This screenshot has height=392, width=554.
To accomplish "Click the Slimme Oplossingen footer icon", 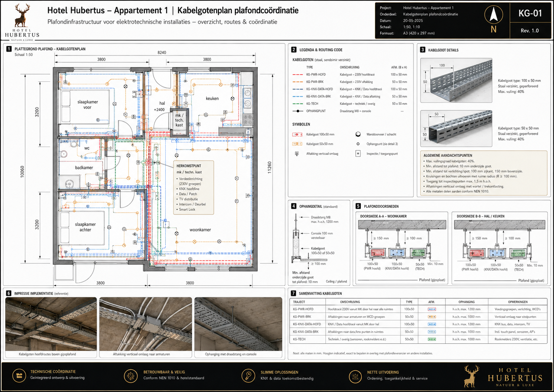I will tap(248, 376).
